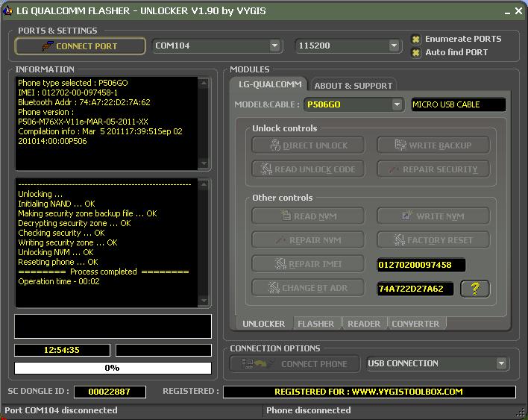Close the LG Qualcomm Flasher window
This screenshot has width=528, height=420.
click(x=519, y=11)
